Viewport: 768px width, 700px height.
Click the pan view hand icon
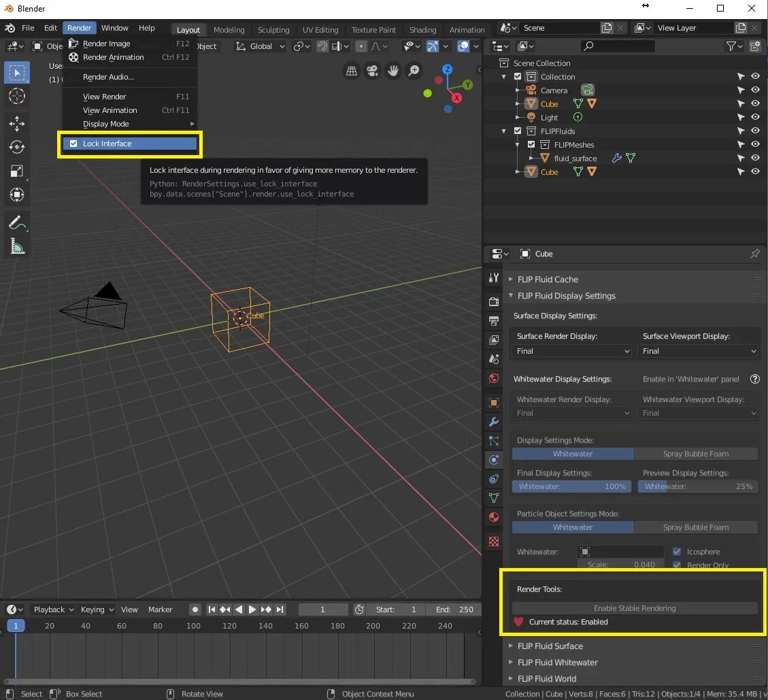point(393,71)
